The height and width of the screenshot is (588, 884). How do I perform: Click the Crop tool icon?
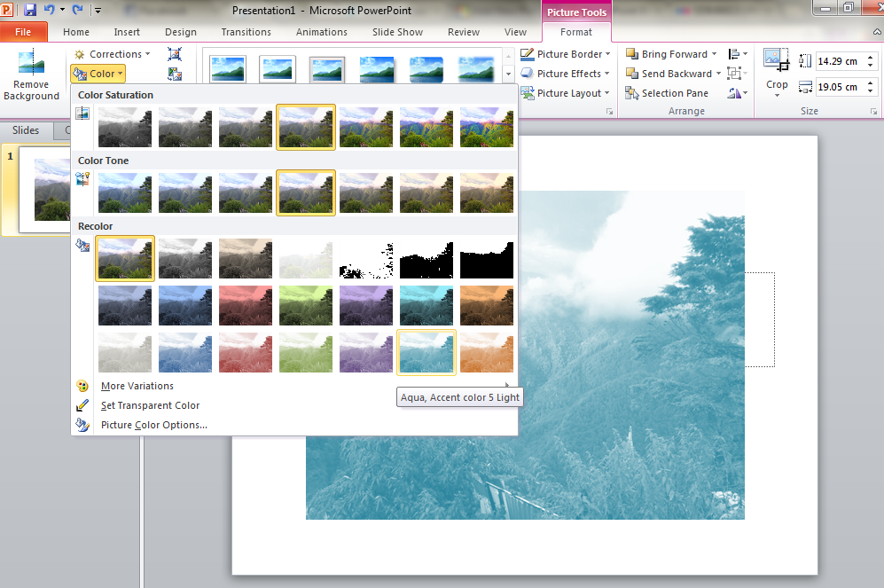pos(777,59)
